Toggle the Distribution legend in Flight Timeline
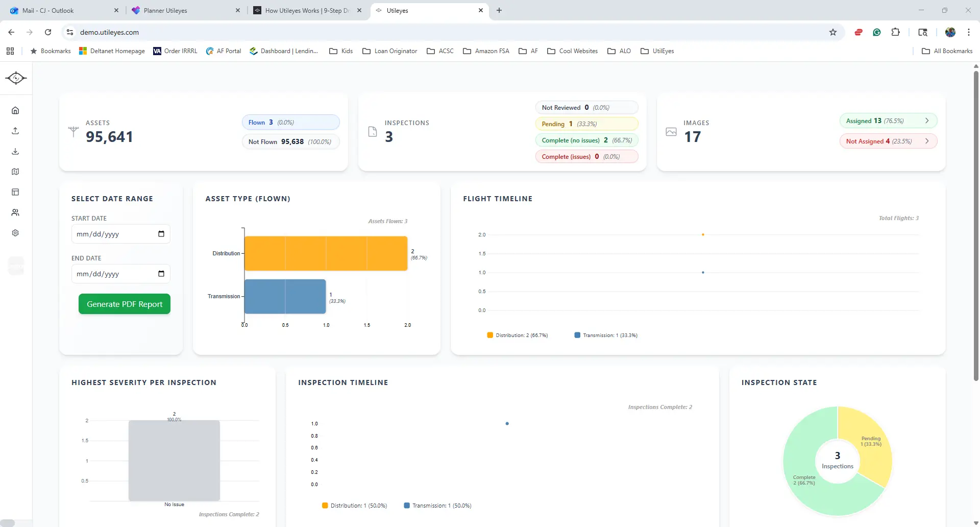The height and width of the screenshot is (527, 980). pyautogui.click(x=518, y=336)
